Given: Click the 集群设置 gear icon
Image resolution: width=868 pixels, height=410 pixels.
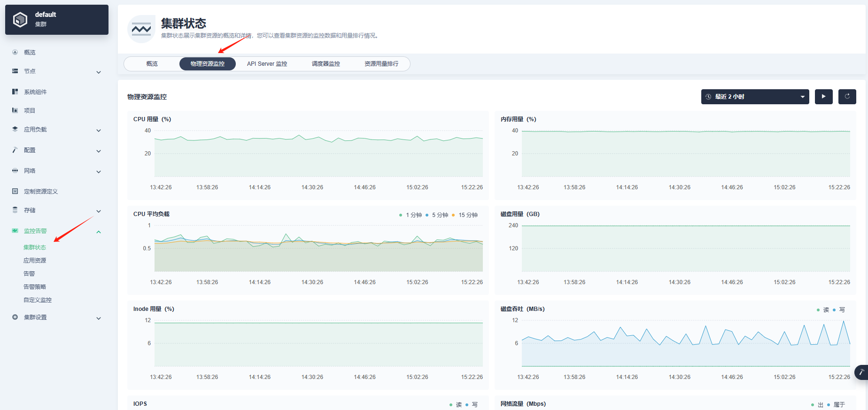Looking at the screenshot, I should pyautogui.click(x=15, y=317).
